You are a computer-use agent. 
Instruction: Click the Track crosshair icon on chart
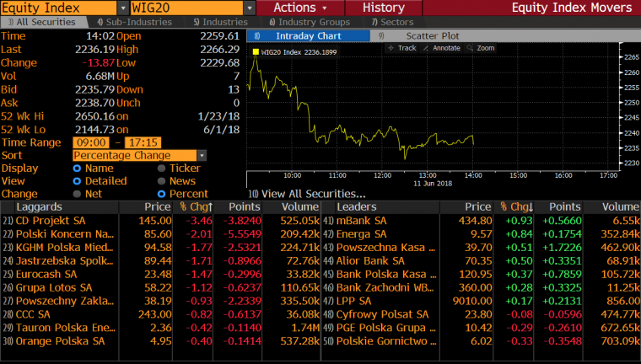click(x=391, y=48)
